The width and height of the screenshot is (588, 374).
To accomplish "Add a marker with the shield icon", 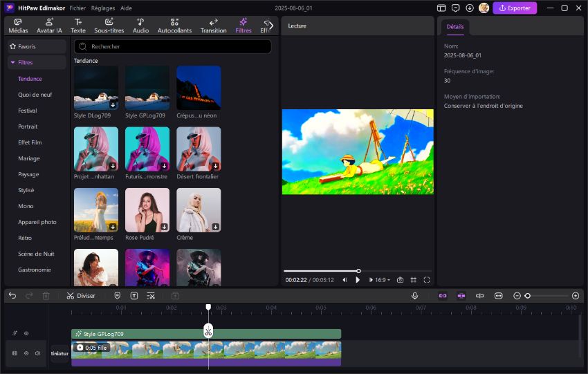I will (118, 296).
